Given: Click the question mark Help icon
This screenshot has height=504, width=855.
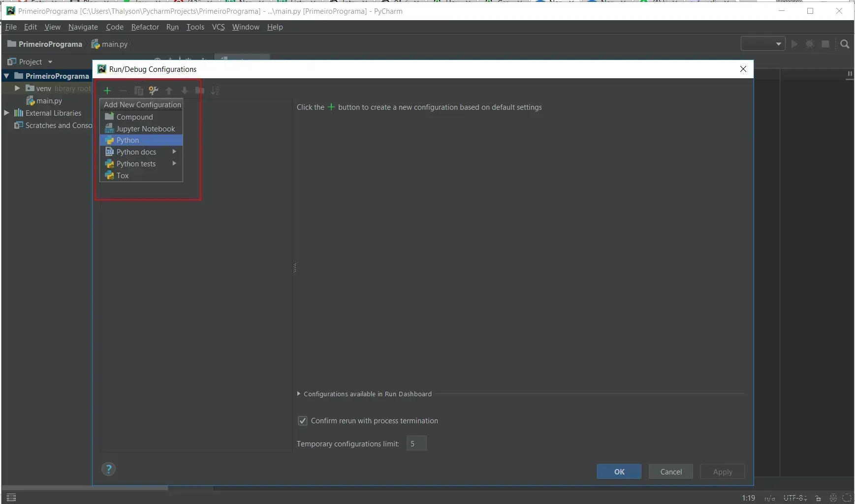Looking at the screenshot, I should click(108, 469).
